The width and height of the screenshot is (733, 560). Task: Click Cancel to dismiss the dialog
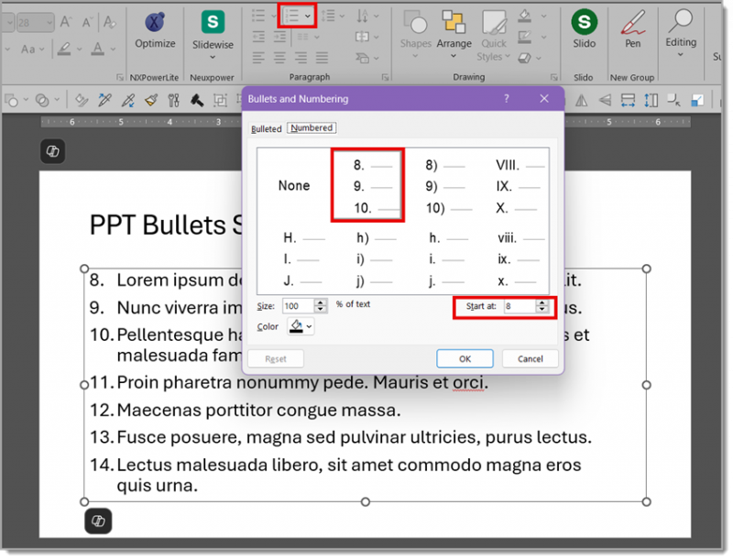(x=530, y=358)
